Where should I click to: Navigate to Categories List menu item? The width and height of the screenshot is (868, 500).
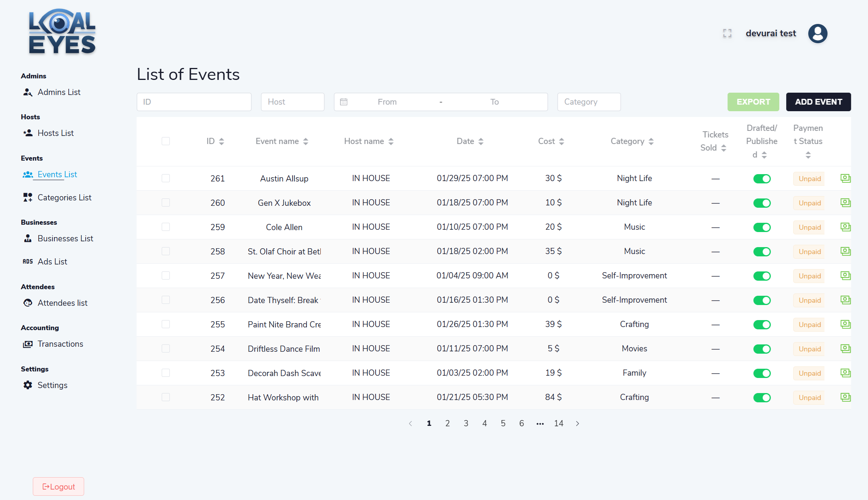[64, 198]
